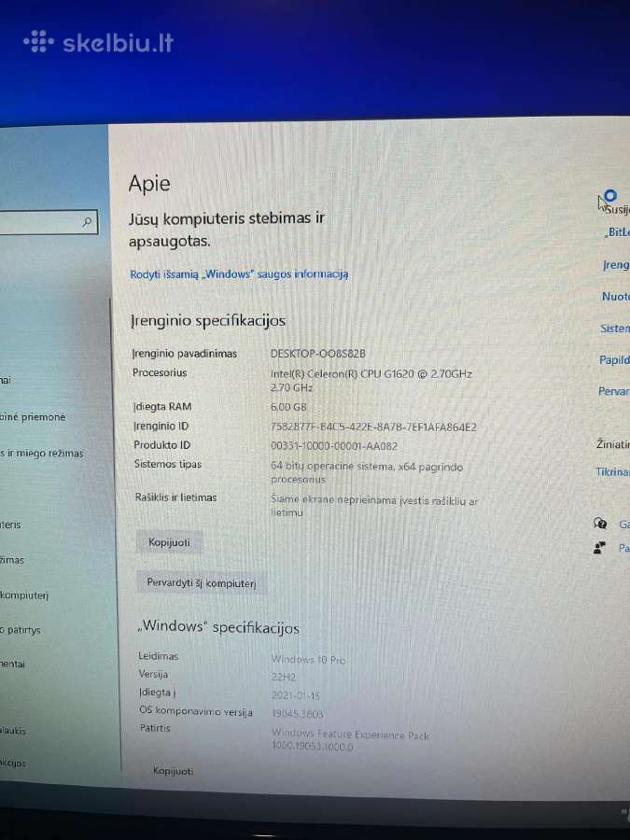
Task: Click the search magnifier icon in the sidebar
Action: click(x=88, y=221)
